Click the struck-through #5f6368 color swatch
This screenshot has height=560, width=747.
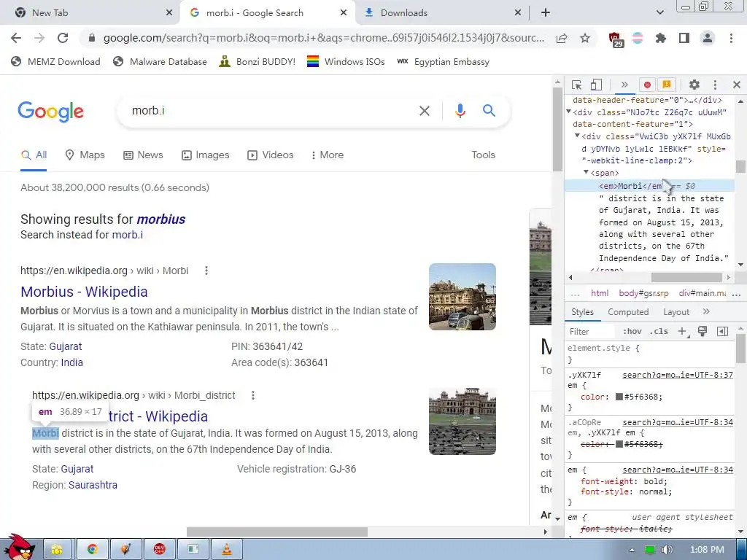tap(619, 444)
